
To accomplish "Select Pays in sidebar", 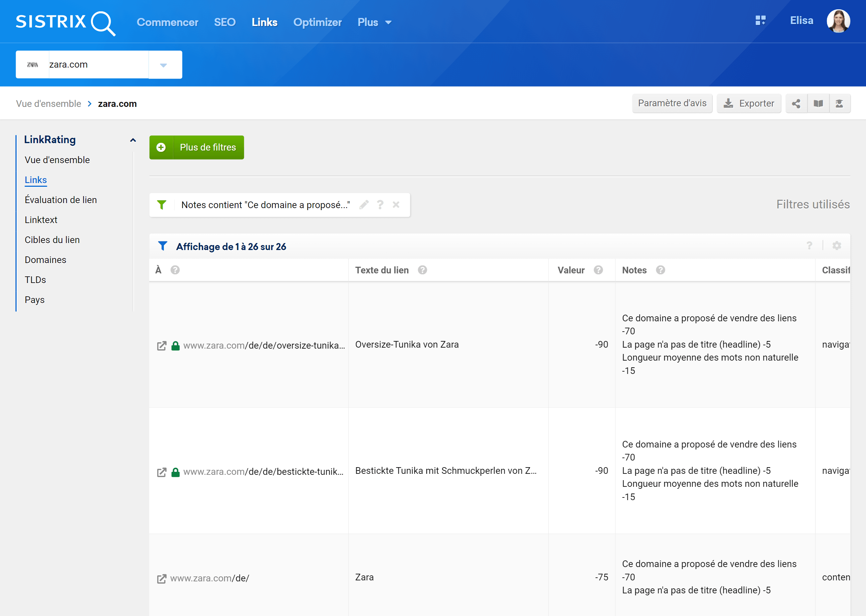I will pos(35,300).
